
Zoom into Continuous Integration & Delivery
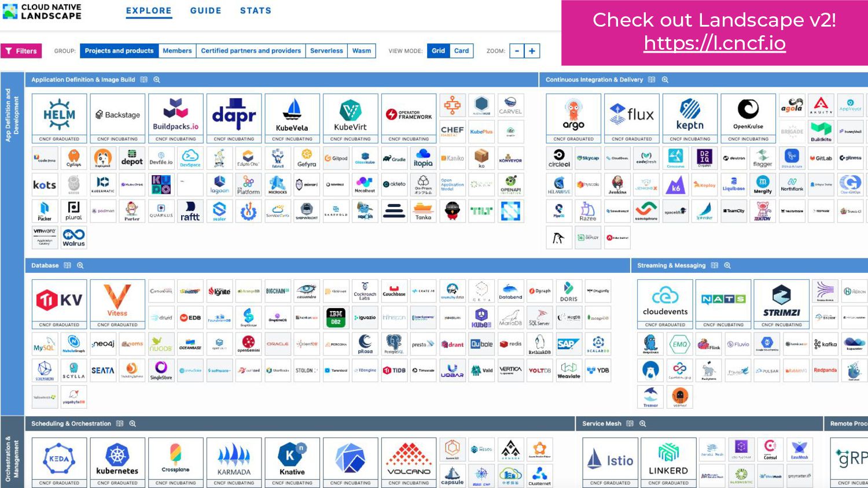pyautogui.click(x=665, y=80)
